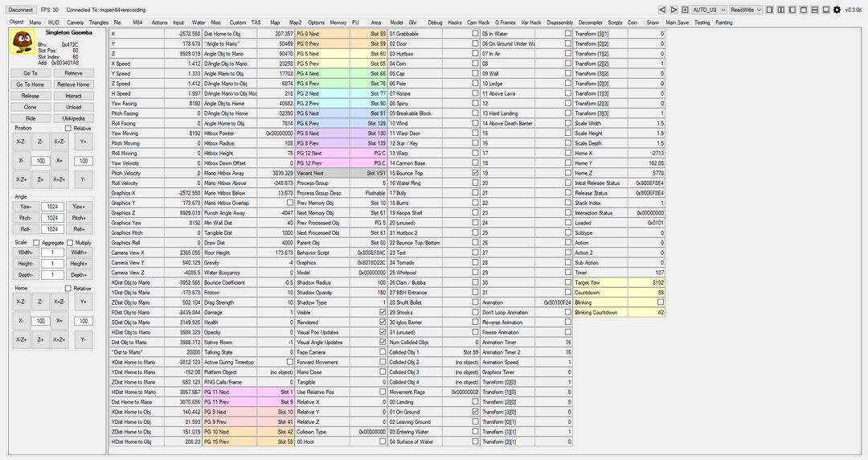
Task: Open the Map2 tab
Action: point(296,23)
